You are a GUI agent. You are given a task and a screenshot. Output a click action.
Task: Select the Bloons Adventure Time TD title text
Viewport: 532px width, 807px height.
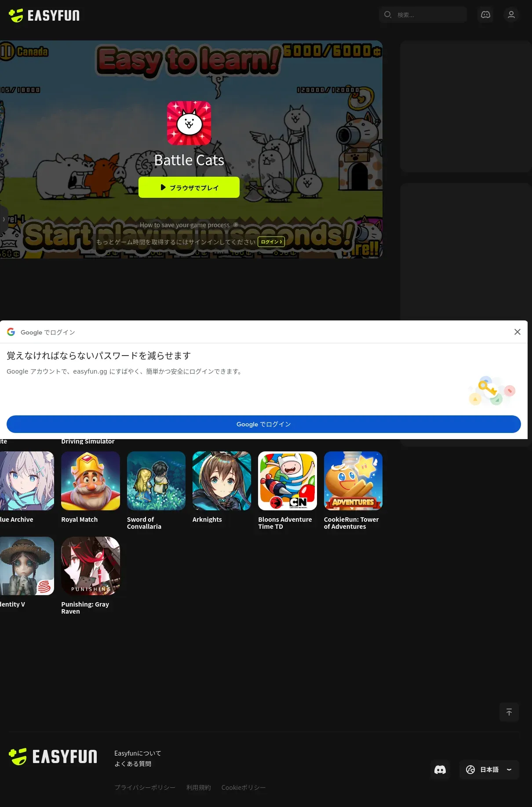285,523
